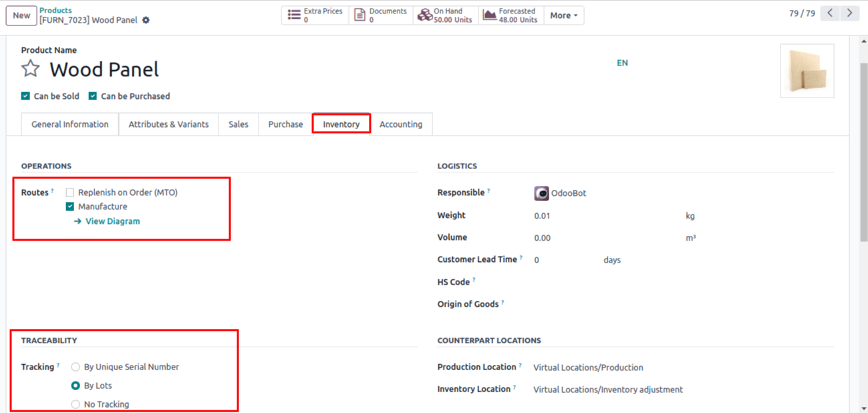Open Forecasted 48.00 Units stat
The width and height of the screenshot is (868, 413).
pos(511,15)
